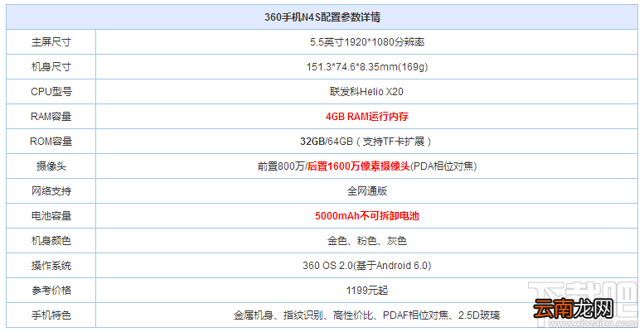
Task: Click the 金属机身、指纹识别、高性价比、PDAF相位对焦、2.5D玻璃 features text
Action: [x=367, y=315]
